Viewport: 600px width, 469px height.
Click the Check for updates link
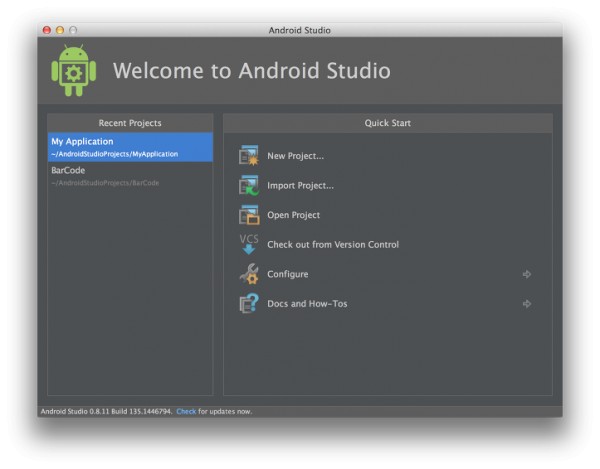(x=186, y=412)
